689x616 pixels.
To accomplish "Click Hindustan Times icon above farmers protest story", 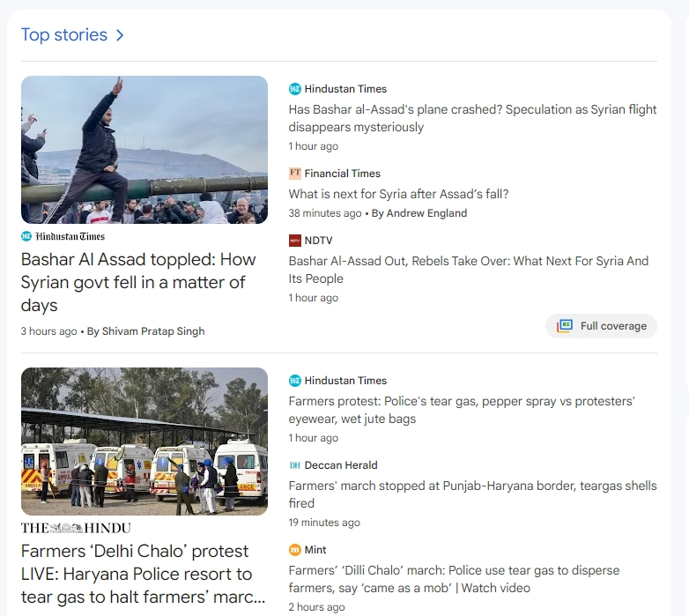I will click(x=295, y=381).
